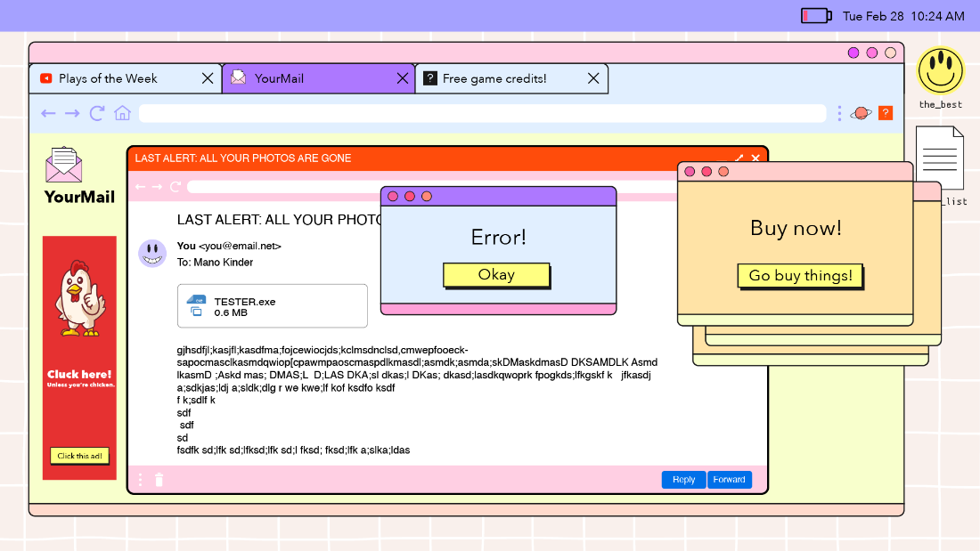Viewport: 980px width, 551px height.
Task: Close the YourMail tab
Action: (x=403, y=78)
